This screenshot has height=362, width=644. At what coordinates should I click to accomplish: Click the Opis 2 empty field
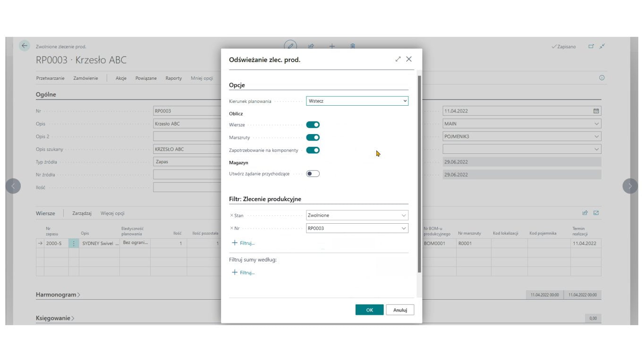(x=187, y=136)
